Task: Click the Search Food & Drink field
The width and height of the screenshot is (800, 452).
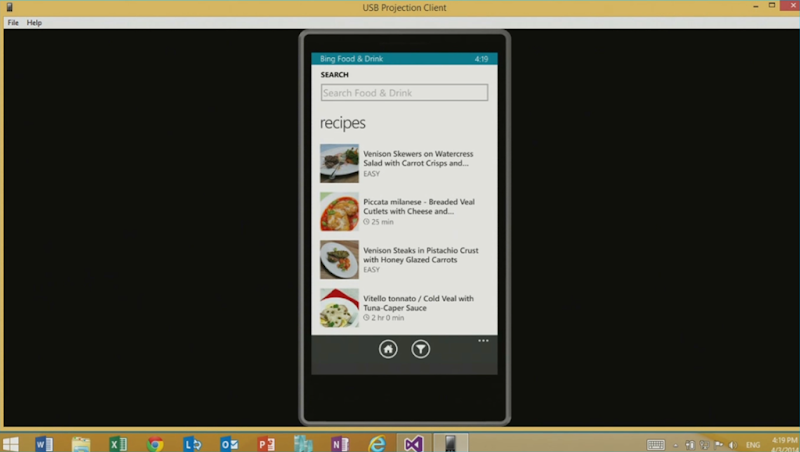Action: coord(404,93)
